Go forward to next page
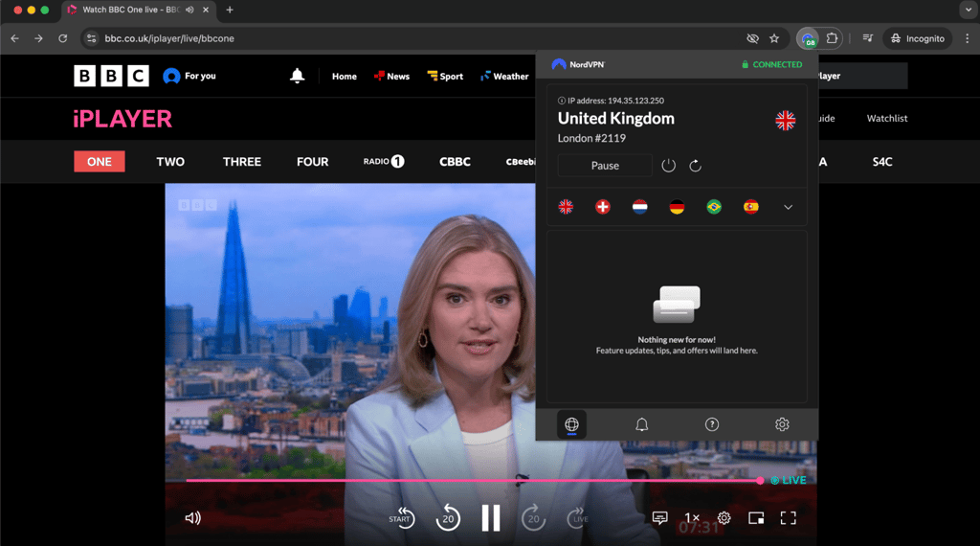980x546 pixels. pyautogui.click(x=38, y=38)
